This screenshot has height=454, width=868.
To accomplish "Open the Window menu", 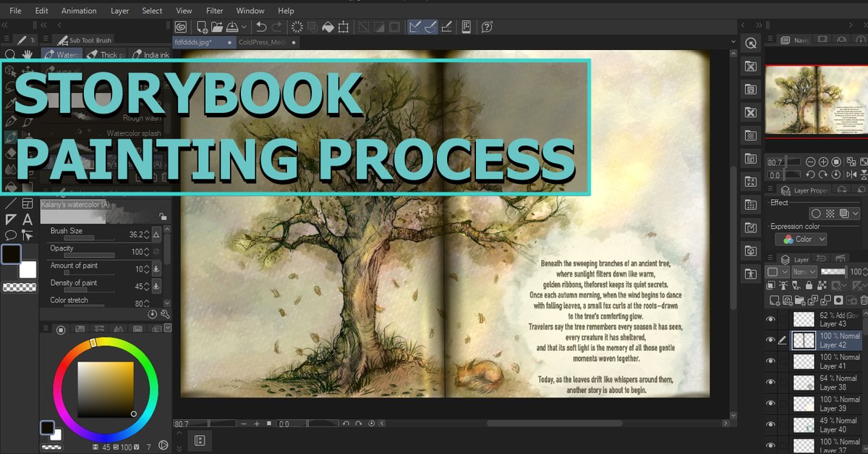I will [250, 11].
